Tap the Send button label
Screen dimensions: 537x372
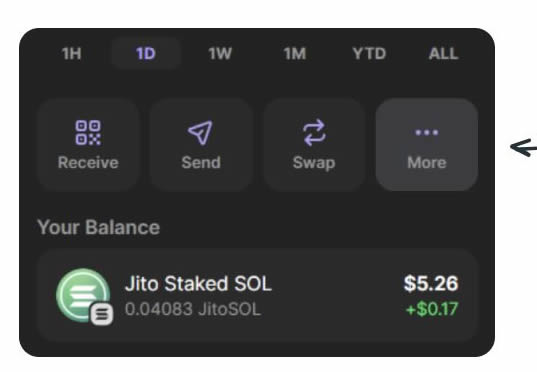[201, 162]
